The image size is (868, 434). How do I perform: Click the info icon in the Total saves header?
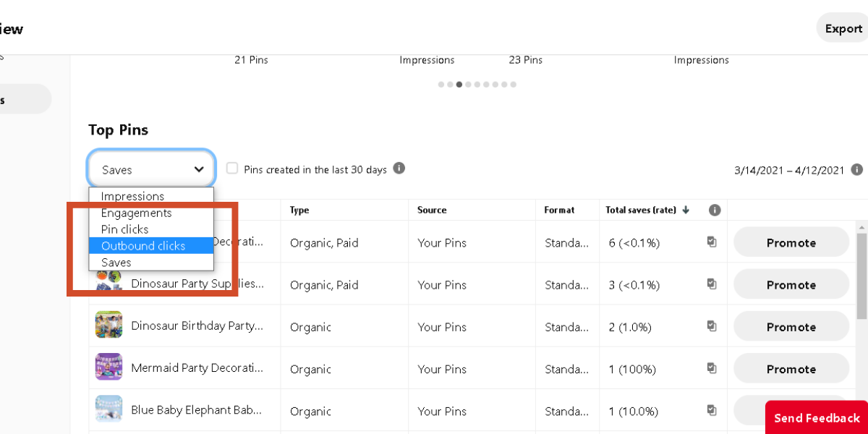click(x=715, y=210)
